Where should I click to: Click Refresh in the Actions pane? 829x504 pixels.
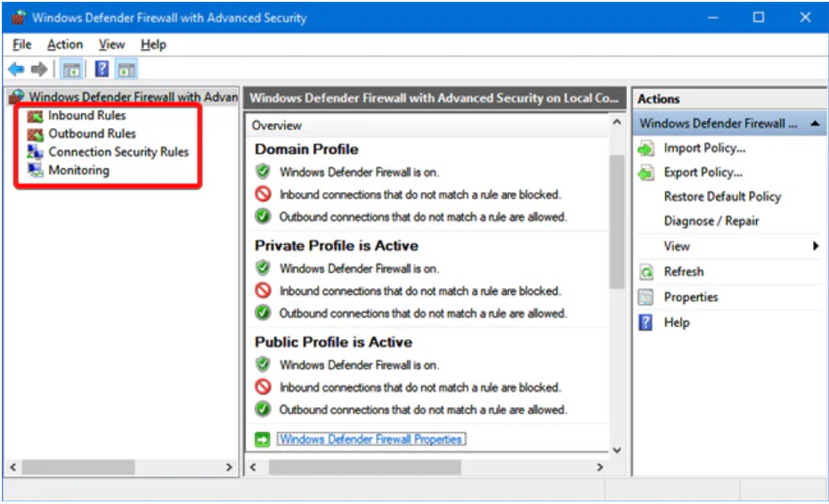pyautogui.click(x=684, y=272)
